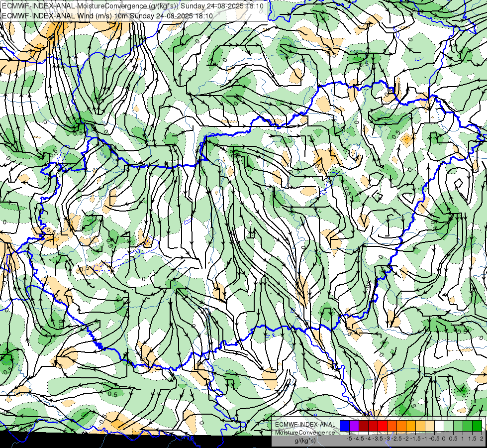Select the palest green swatch between 0 and 0.5

point(449,426)
